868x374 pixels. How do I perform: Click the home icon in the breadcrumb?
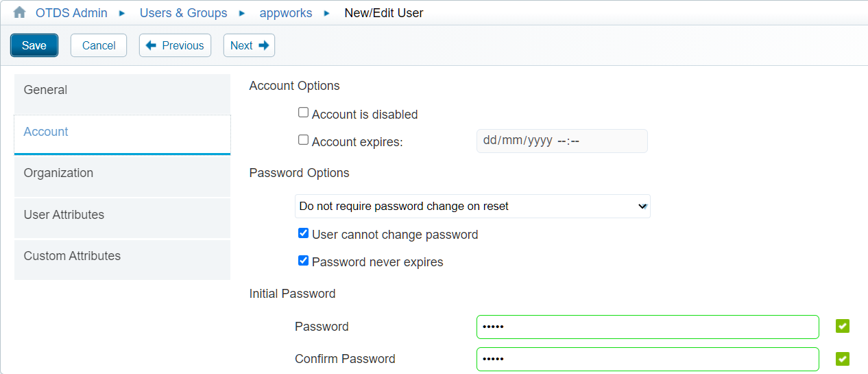(19, 12)
